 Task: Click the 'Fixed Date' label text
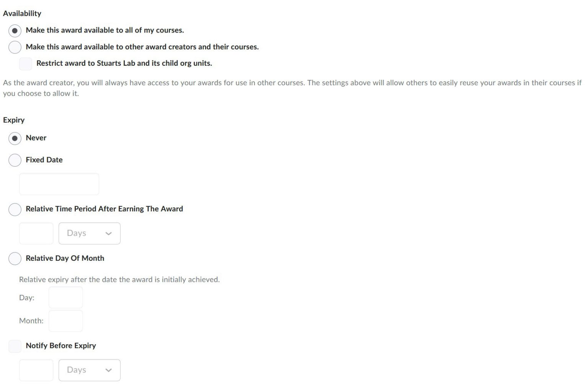coord(44,160)
